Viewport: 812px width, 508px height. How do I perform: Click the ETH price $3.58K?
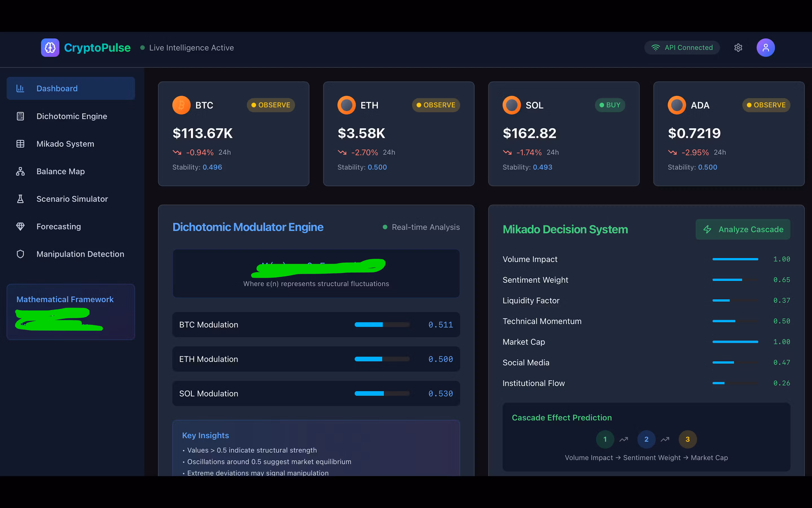[361, 133]
